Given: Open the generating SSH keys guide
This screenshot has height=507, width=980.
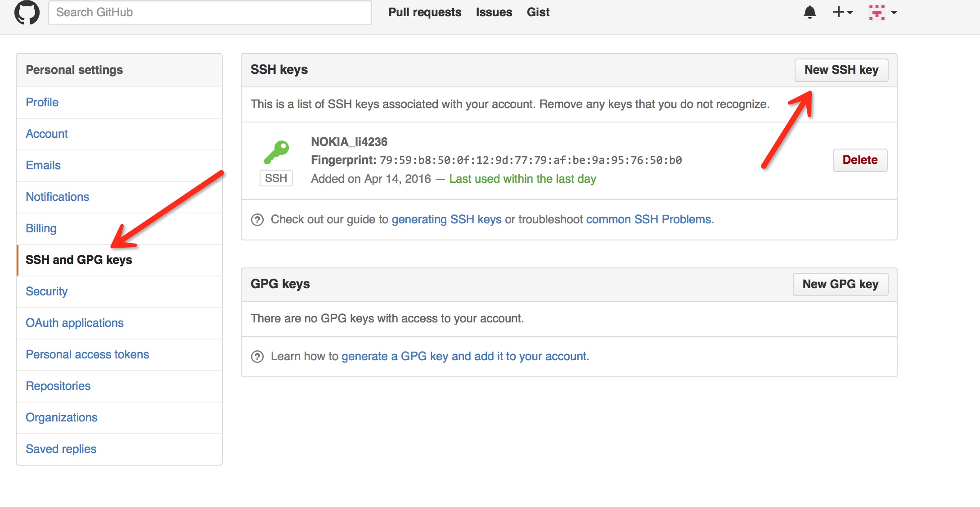Looking at the screenshot, I should [446, 219].
